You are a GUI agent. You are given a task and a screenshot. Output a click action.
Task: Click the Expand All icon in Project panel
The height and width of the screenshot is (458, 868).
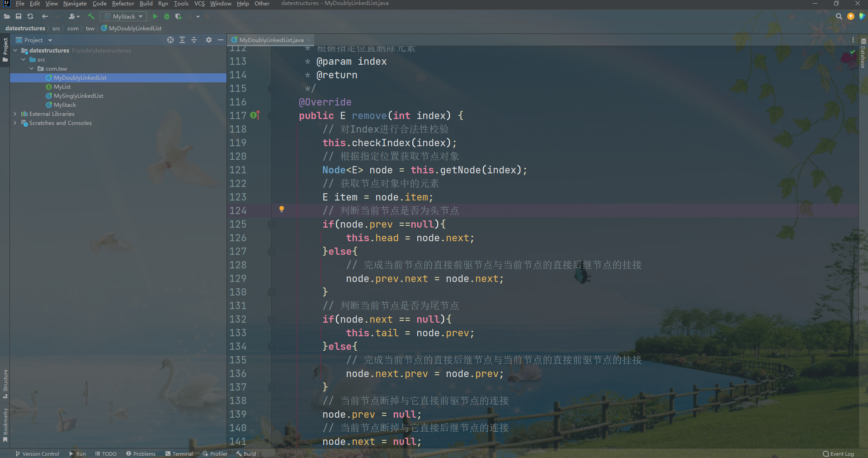[x=182, y=40]
